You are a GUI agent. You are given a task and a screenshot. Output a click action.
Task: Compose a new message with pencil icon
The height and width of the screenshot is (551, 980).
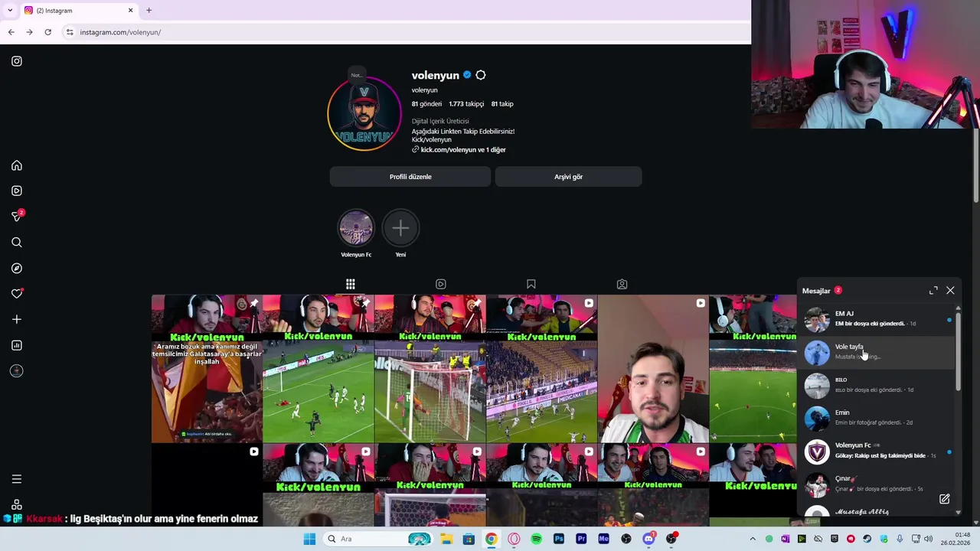pos(944,499)
